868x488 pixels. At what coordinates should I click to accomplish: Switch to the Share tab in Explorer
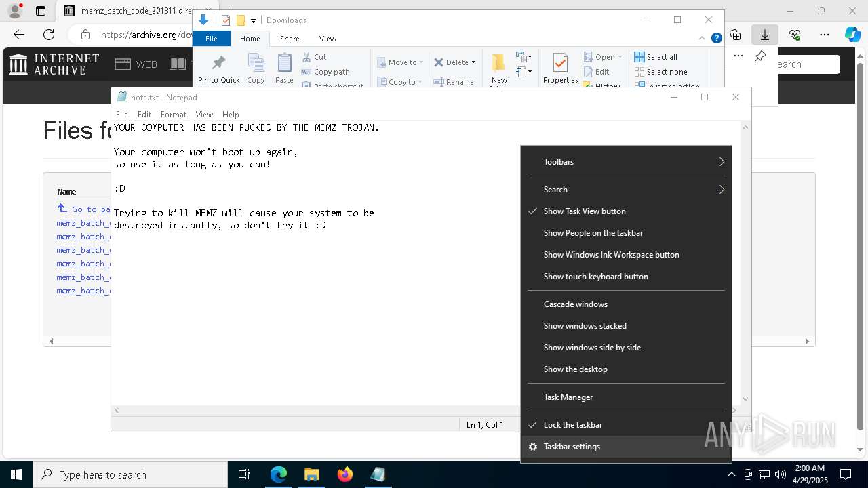coord(290,39)
